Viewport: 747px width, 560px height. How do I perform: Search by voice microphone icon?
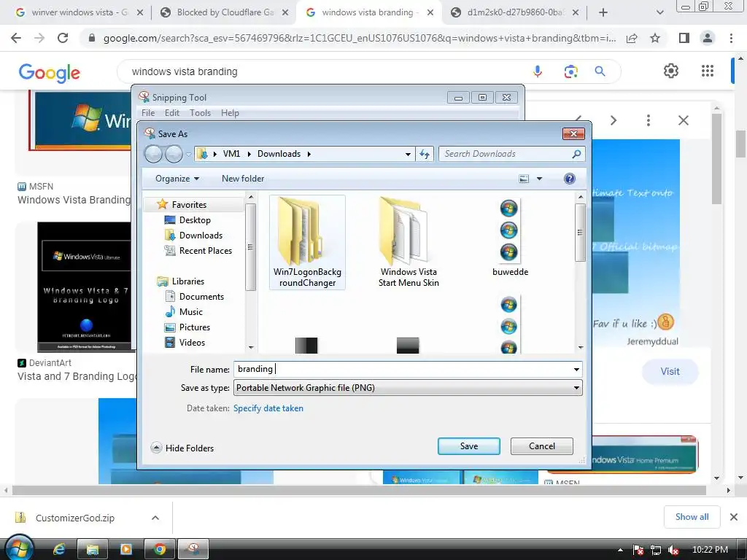point(538,71)
